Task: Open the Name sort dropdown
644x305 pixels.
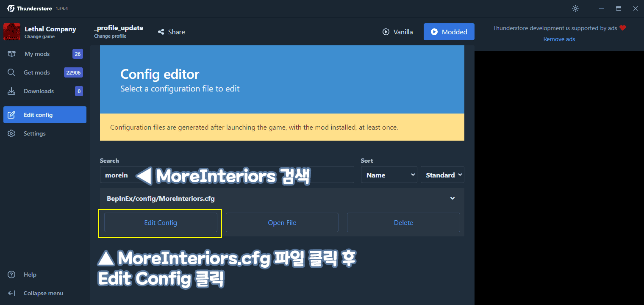Action: [389, 175]
